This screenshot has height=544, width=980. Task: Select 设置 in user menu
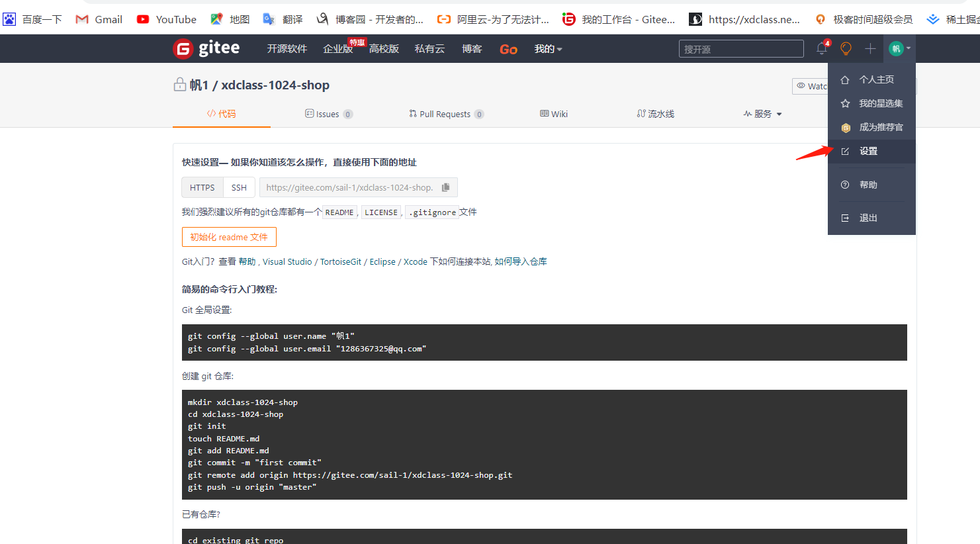tap(871, 152)
